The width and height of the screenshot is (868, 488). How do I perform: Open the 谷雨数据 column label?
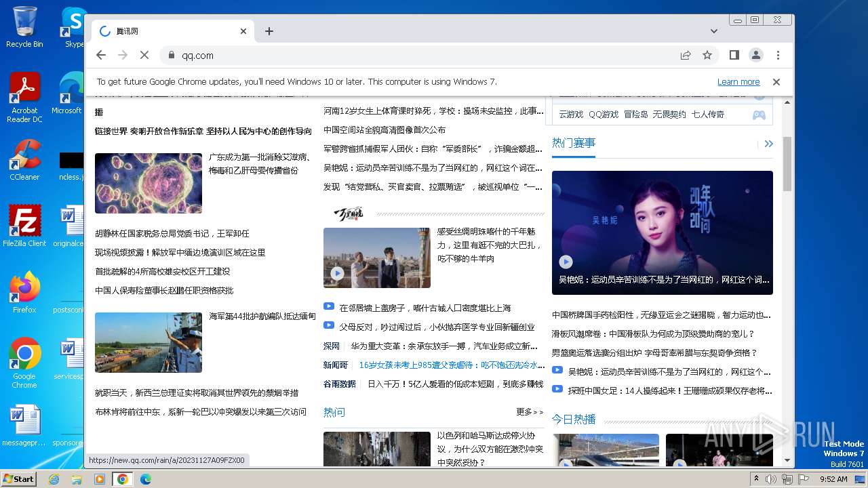(340, 384)
